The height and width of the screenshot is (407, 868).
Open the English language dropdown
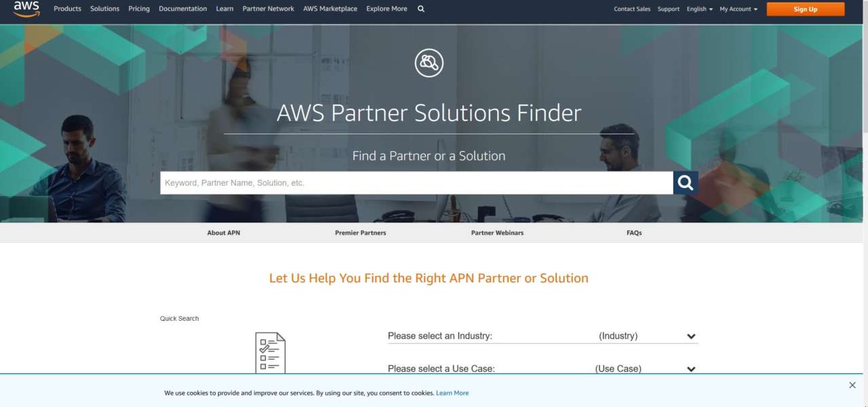700,9
